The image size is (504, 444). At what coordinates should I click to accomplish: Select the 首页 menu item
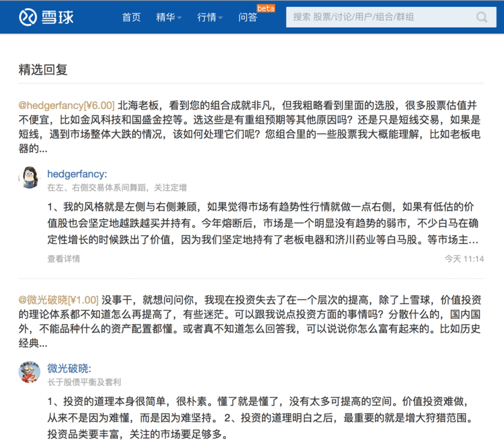131,18
